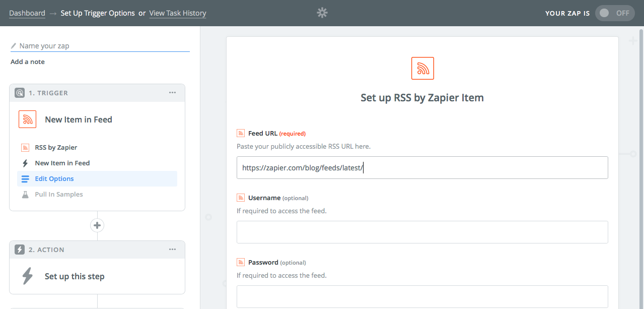644x309 pixels.
Task: Open the trigger step three-dots menu
Action: pos(173,93)
